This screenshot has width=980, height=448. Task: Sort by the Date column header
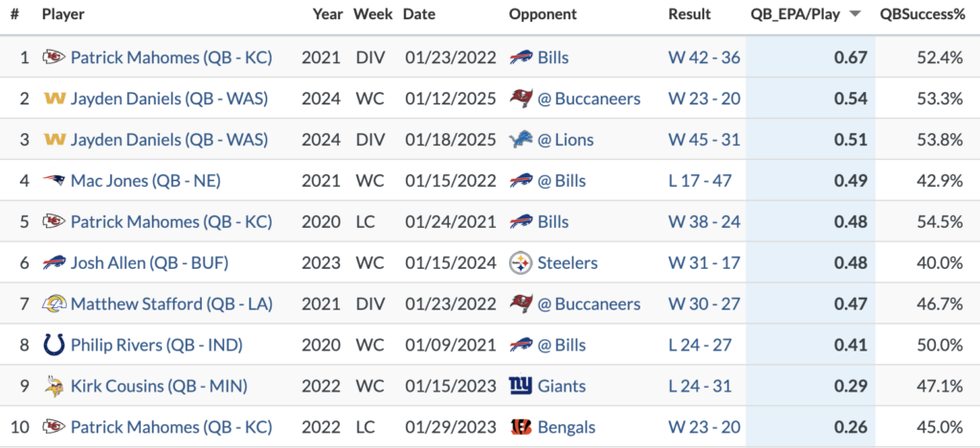click(419, 13)
